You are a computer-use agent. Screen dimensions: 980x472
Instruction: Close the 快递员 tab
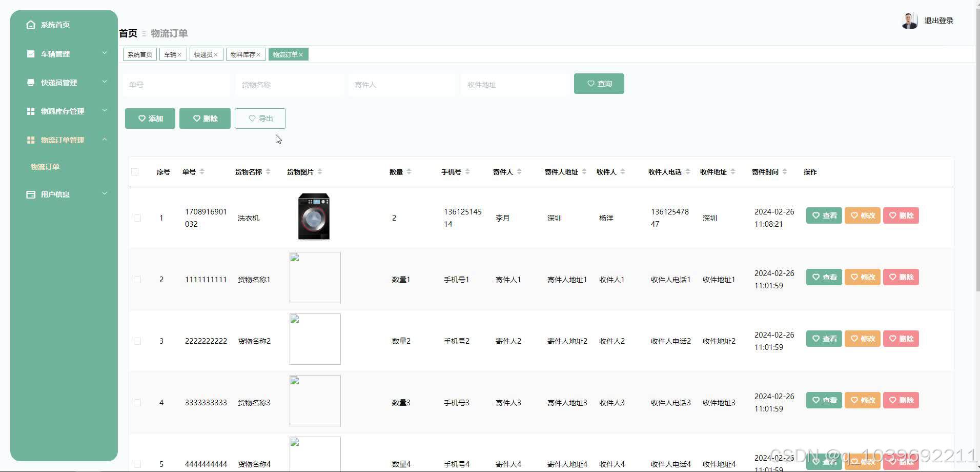click(216, 55)
